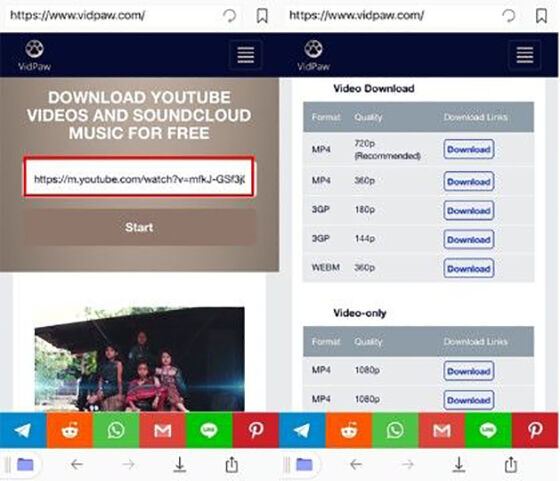Open the video thumbnail with children sitting
Viewport: 560px width, 481px height.
pyautogui.click(x=140, y=359)
